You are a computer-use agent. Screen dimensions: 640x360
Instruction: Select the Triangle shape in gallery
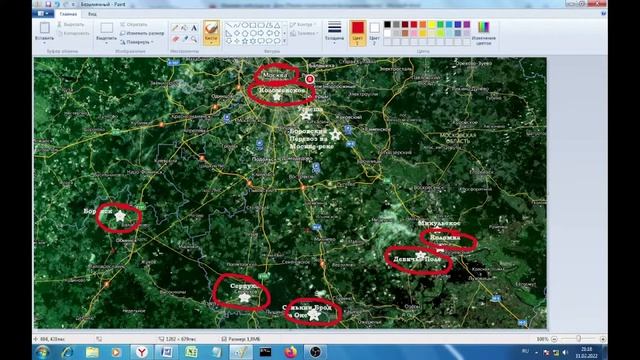point(277,25)
